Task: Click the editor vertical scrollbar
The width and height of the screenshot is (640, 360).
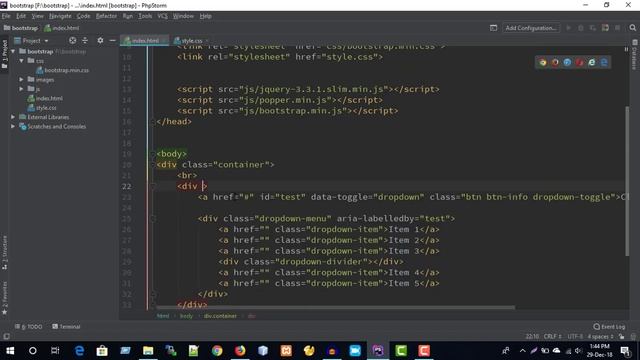Action: pyautogui.click(x=627, y=181)
